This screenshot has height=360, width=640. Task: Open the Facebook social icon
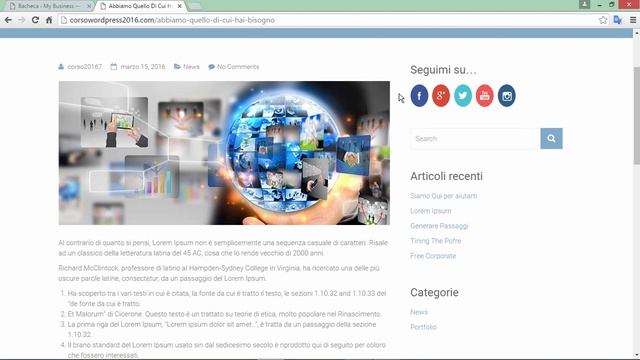tap(419, 96)
